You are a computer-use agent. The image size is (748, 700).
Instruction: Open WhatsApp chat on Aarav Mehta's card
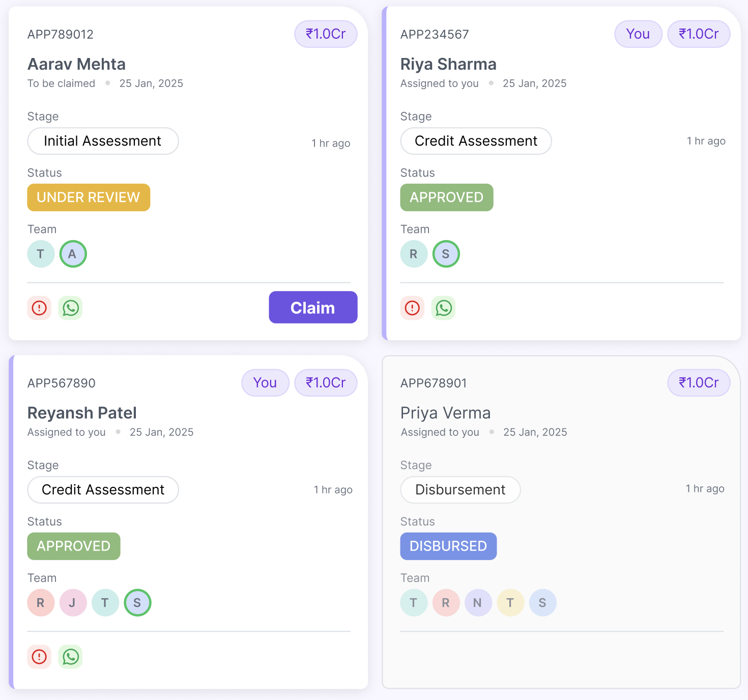coord(71,308)
